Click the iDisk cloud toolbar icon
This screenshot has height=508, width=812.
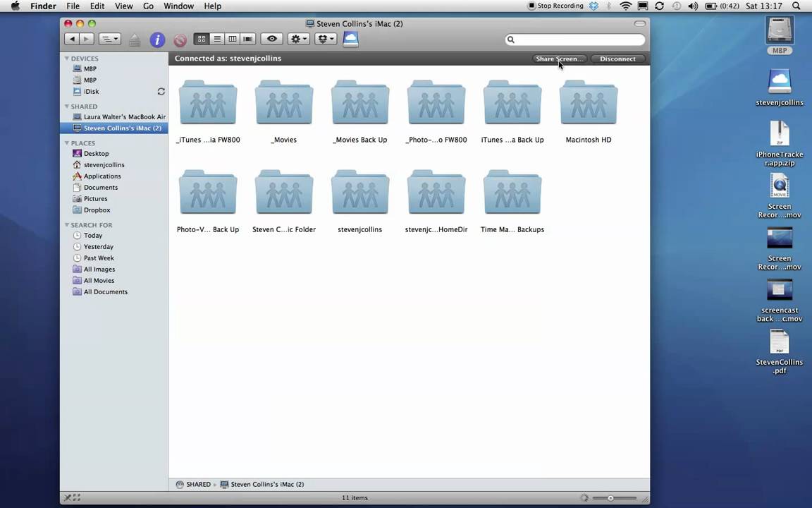(350, 40)
